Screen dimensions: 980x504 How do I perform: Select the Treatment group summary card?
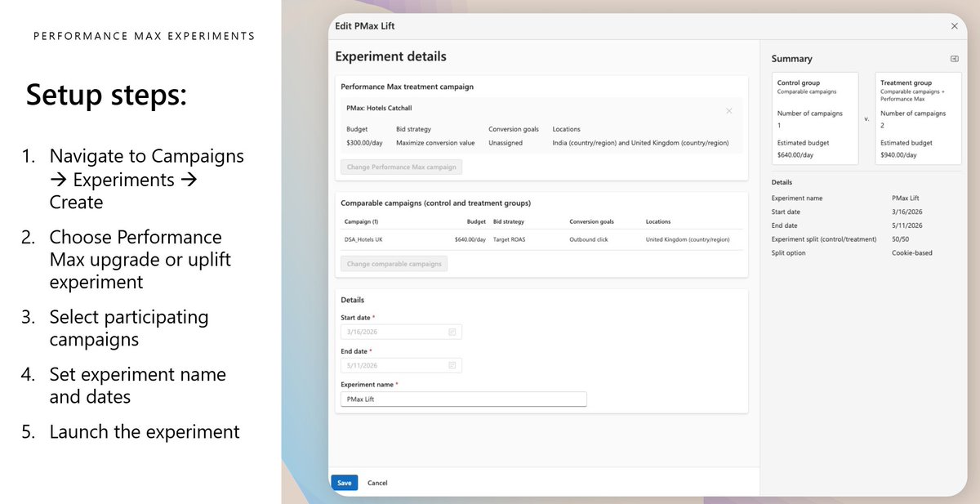[x=918, y=118]
